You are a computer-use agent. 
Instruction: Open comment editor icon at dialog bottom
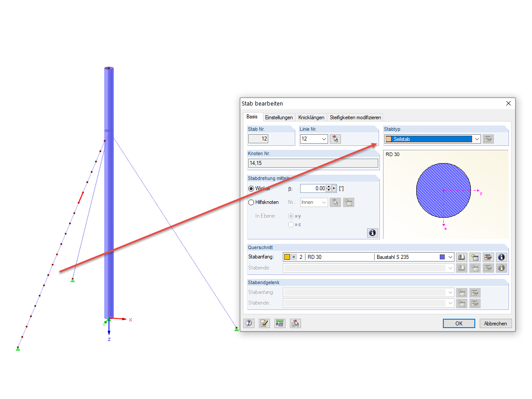[x=264, y=323]
